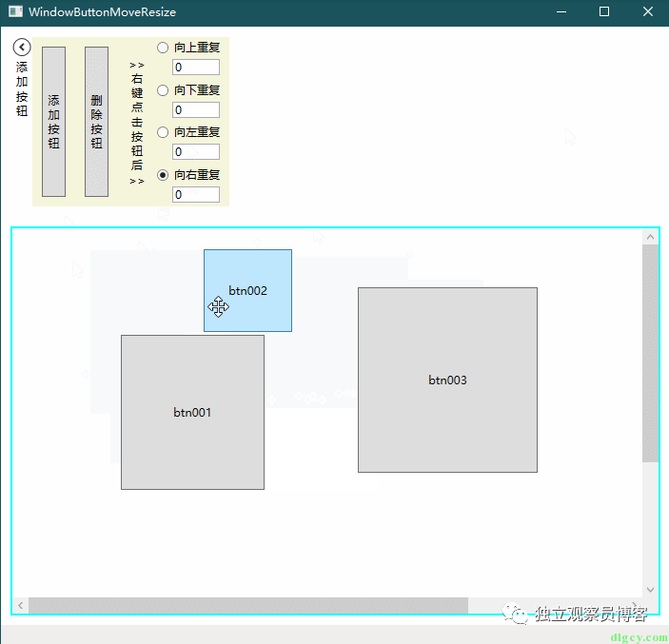Click the vertical scrollbar down arrow

tap(650, 590)
